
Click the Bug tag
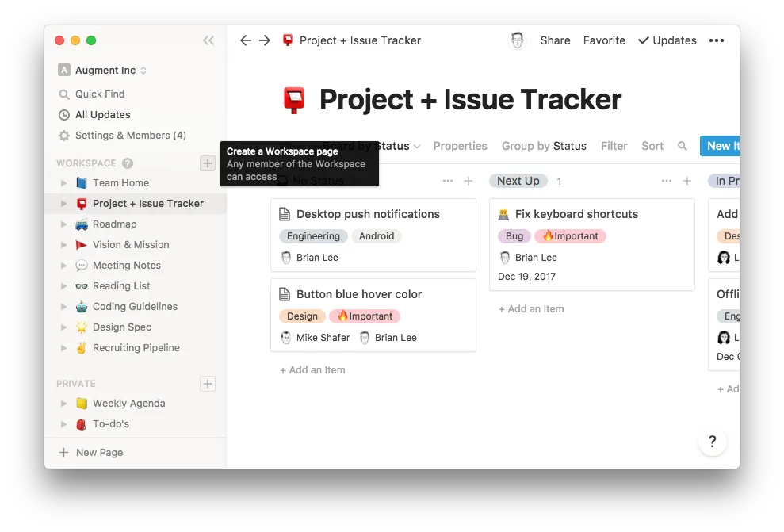(x=514, y=236)
